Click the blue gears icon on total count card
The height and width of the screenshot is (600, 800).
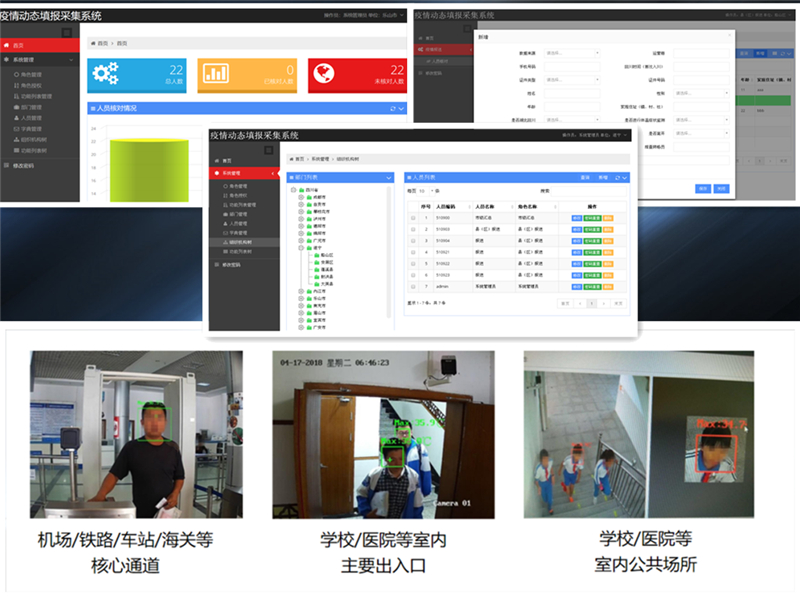click(106, 73)
